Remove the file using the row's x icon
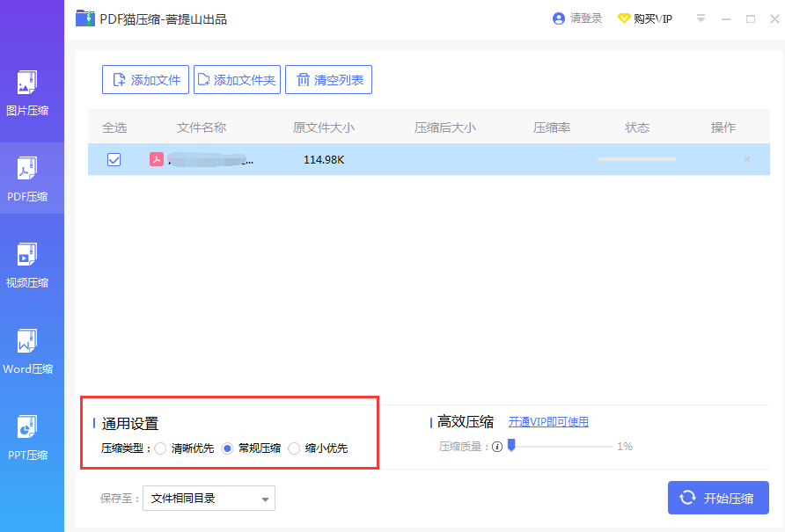Screen dimensions: 785x532 [747, 159]
